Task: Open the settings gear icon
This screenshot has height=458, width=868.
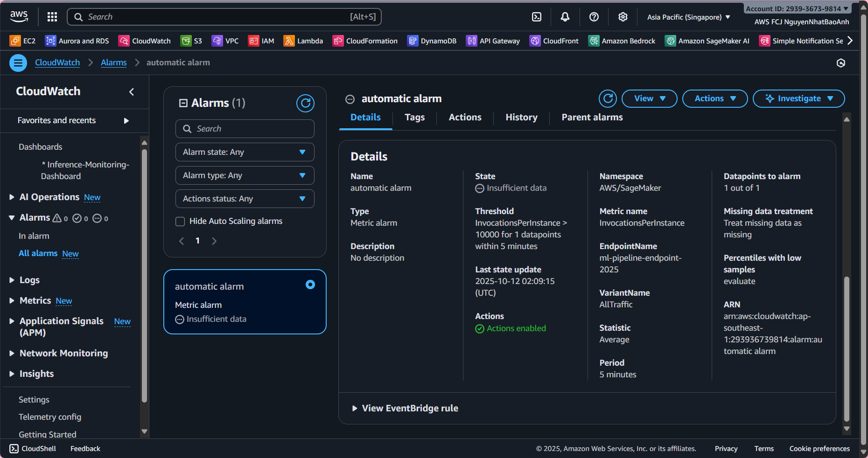Action: tap(623, 17)
